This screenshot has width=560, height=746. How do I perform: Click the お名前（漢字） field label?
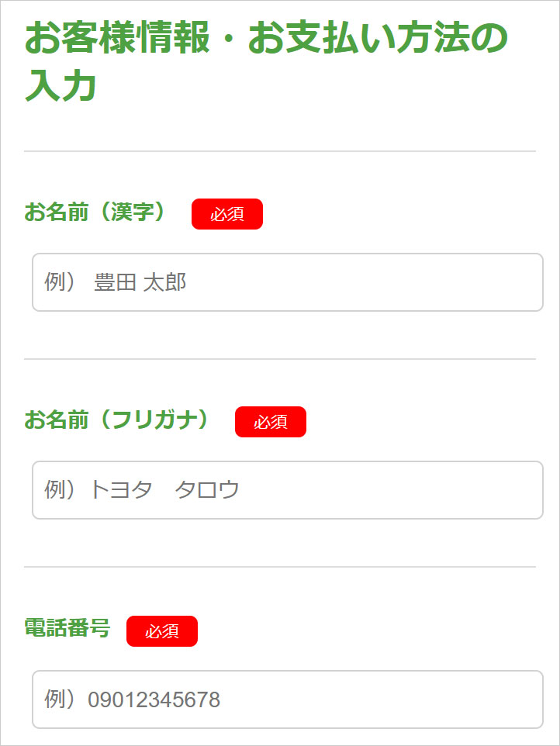[x=96, y=212]
